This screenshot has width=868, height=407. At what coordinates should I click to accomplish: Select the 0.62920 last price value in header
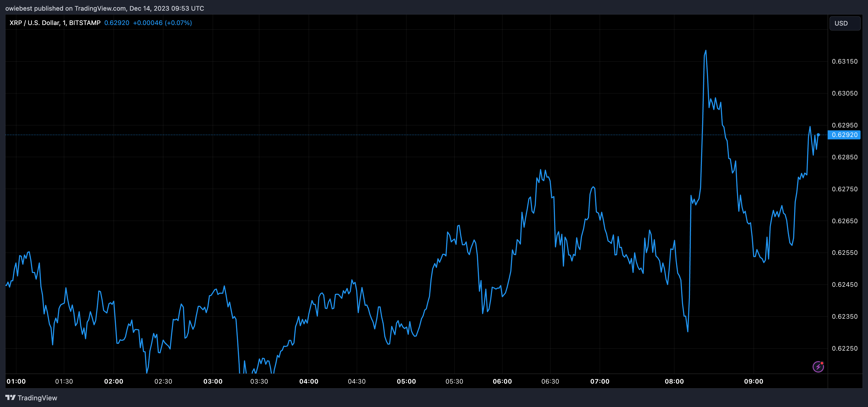(x=117, y=23)
